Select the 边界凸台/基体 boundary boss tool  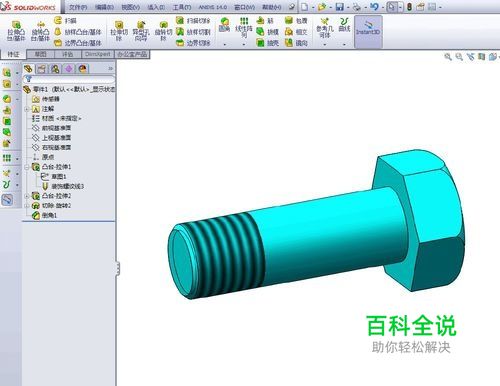tap(78, 43)
